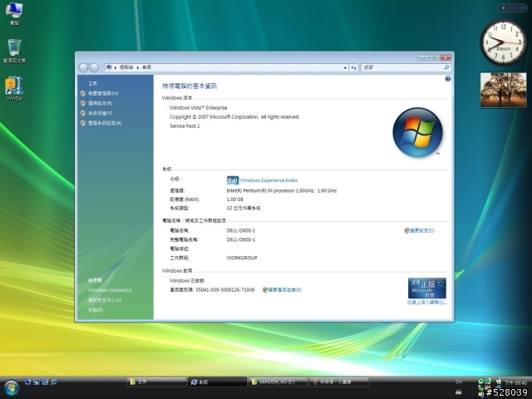Image resolution: width=532 pixels, height=399 pixels.
Task: Click the Control Panel icon in address bar
Action: coord(109,67)
